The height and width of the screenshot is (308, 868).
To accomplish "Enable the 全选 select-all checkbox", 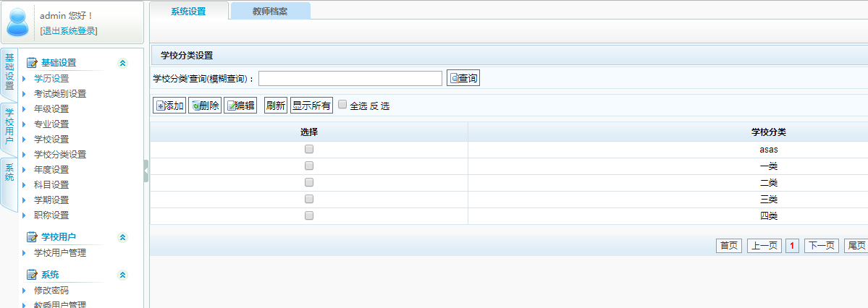I will tap(342, 104).
